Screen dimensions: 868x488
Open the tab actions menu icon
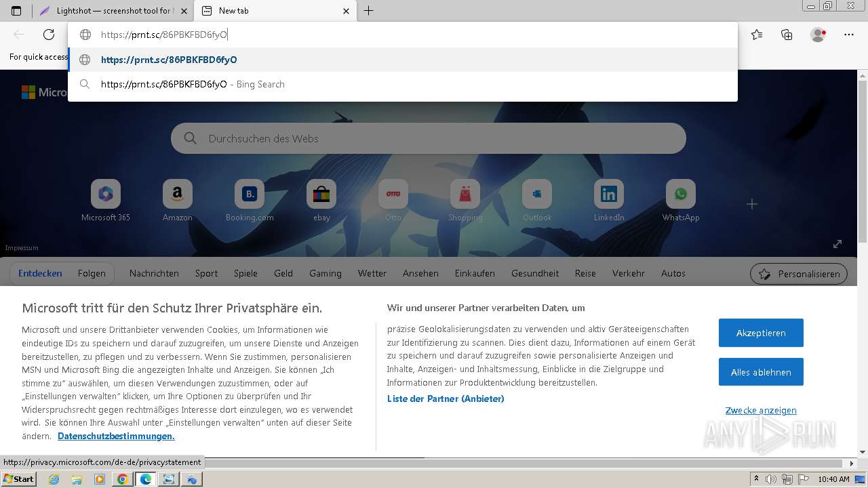(x=16, y=11)
